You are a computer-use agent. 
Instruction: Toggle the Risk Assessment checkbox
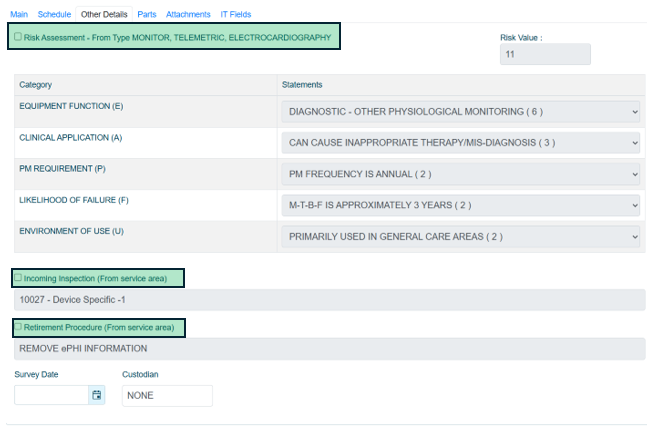tap(18, 37)
